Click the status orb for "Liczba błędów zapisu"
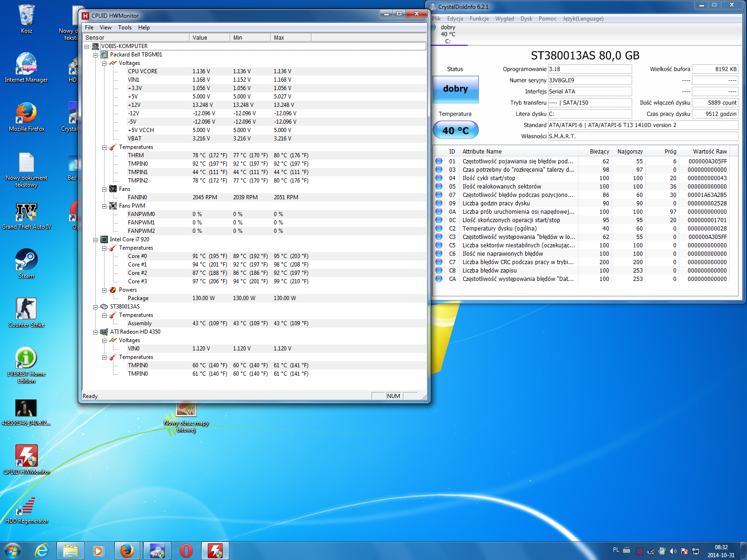The height and width of the screenshot is (560, 747). tap(439, 270)
